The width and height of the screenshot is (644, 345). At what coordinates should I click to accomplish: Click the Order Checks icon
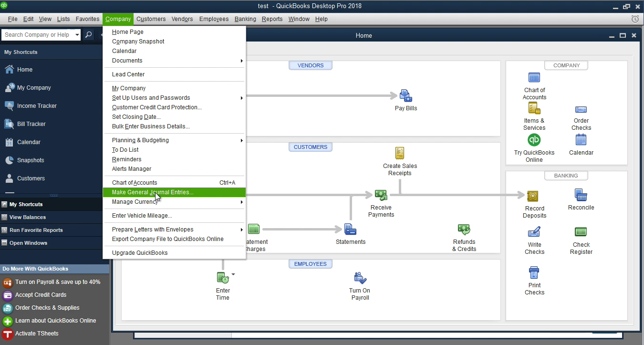click(581, 110)
